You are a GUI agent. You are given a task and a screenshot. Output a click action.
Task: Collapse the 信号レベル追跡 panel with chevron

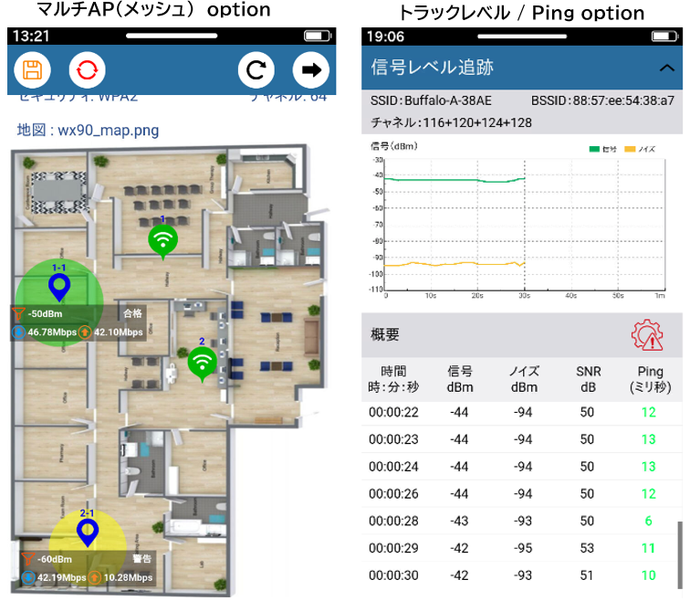[667, 69]
